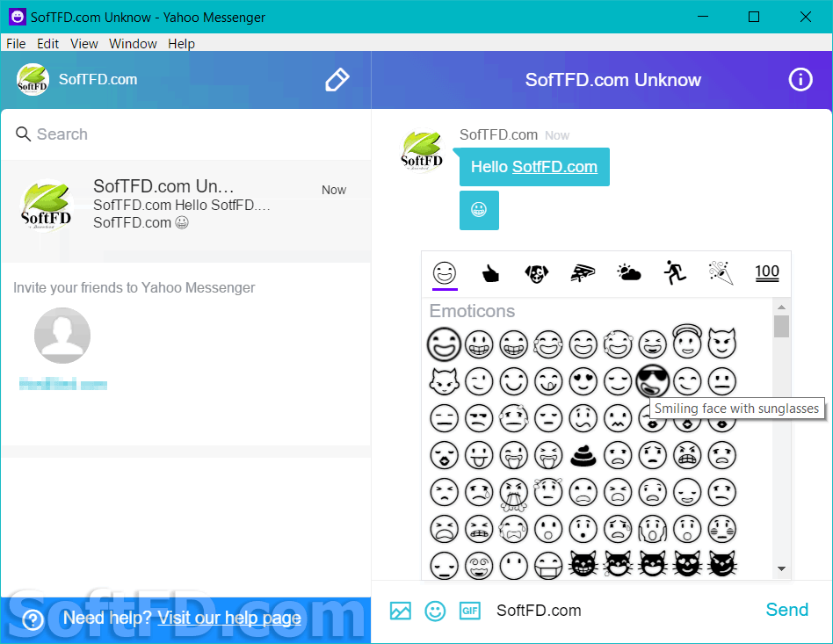Switch to symbols emoji category labeled 100
This screenshot has height=644, width=833.
pyautogui.click(x=767, y=272)
